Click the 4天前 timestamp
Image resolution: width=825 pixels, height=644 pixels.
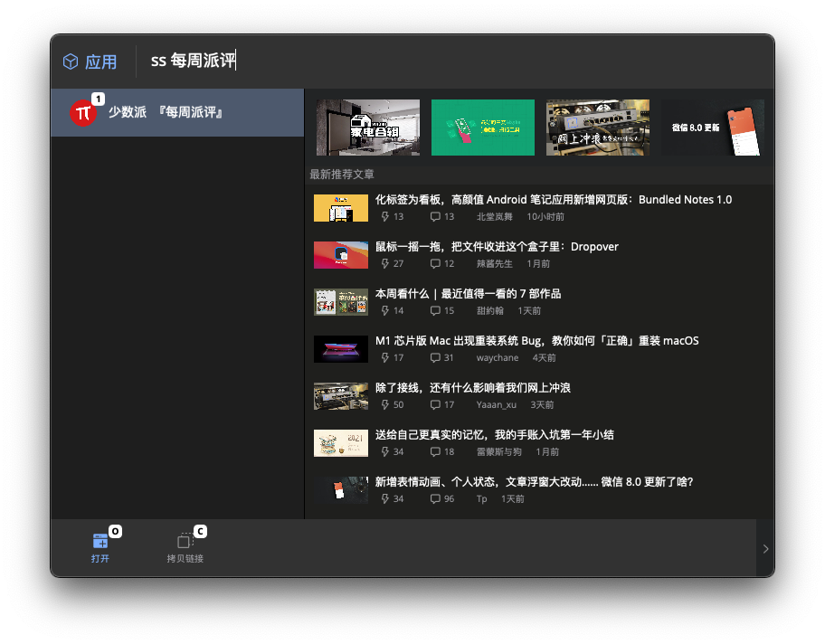click(x=544, y=357)
